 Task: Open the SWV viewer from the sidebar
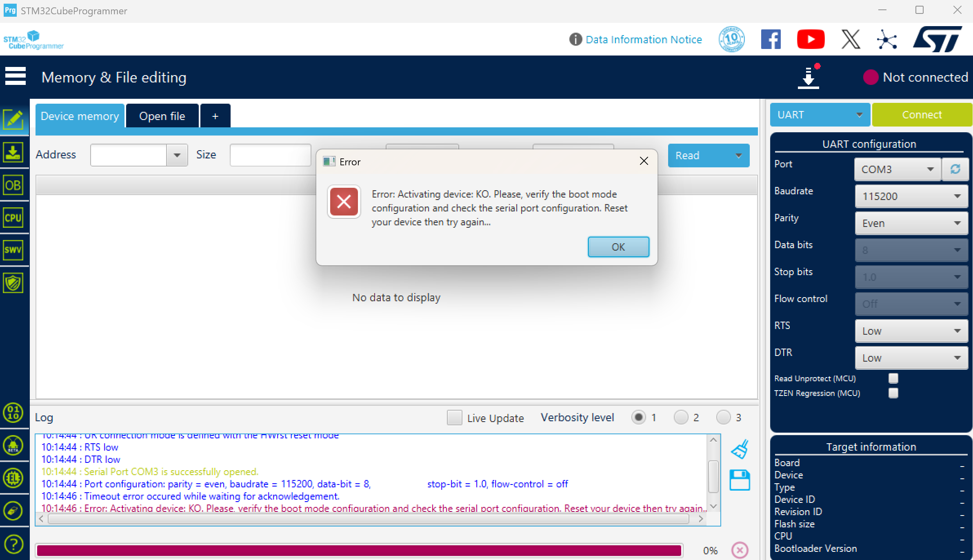pos(13,250)
